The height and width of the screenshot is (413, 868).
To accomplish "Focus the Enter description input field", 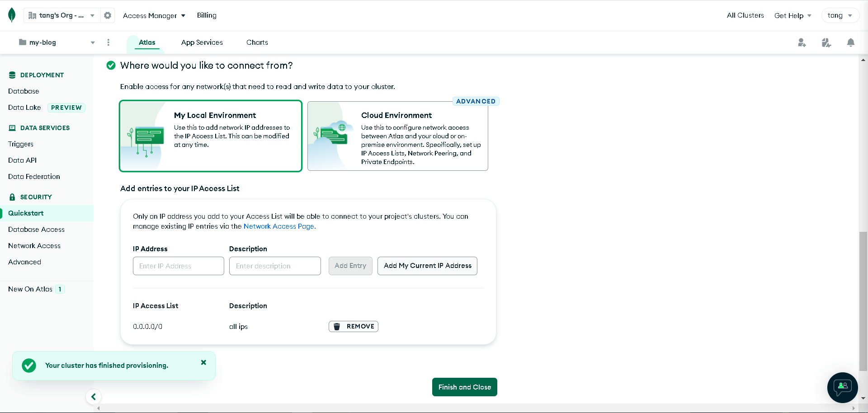I will click(x=275, y=266).
